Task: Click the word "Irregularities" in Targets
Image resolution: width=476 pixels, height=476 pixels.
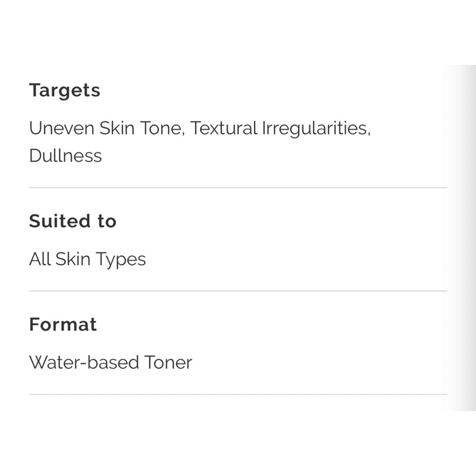Action: [x=315, y=129]
